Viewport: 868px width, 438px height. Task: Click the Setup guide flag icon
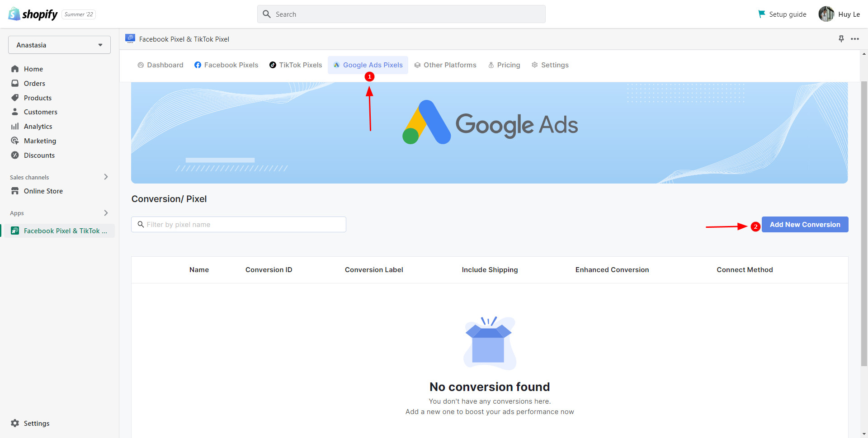(x=762, y=14)
